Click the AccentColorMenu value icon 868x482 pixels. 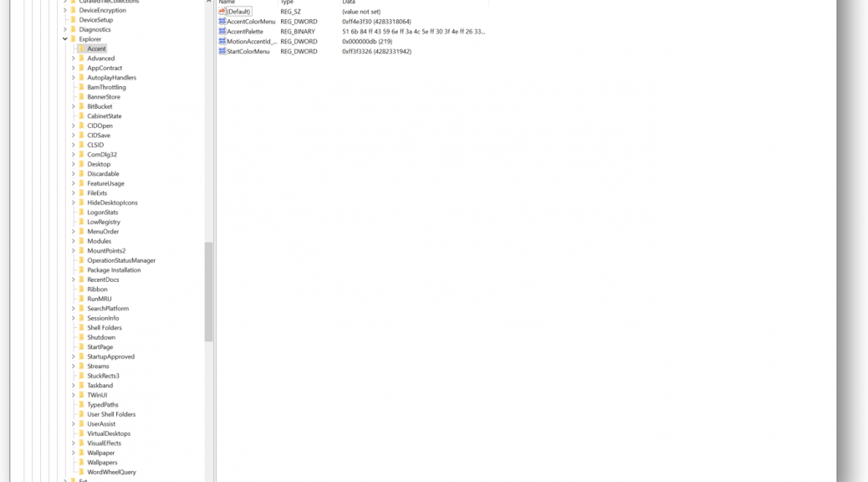pyautogui.click(x=222, y=22)
